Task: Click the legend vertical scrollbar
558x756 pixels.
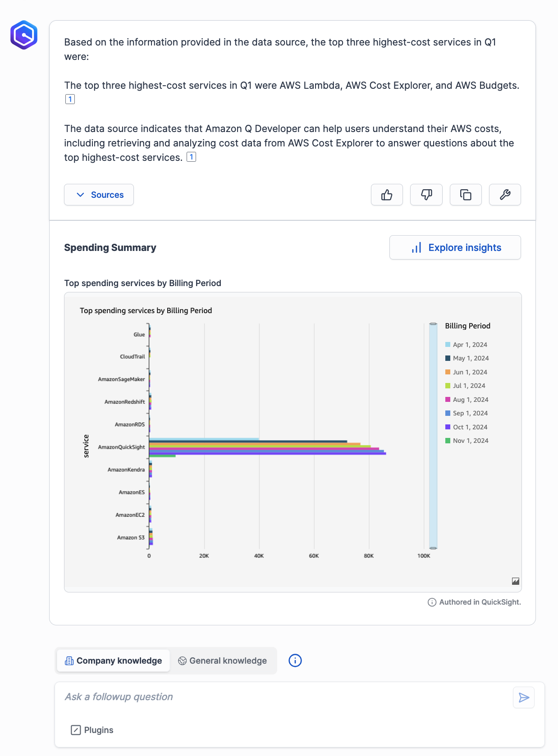Action: tap(433, 436)
